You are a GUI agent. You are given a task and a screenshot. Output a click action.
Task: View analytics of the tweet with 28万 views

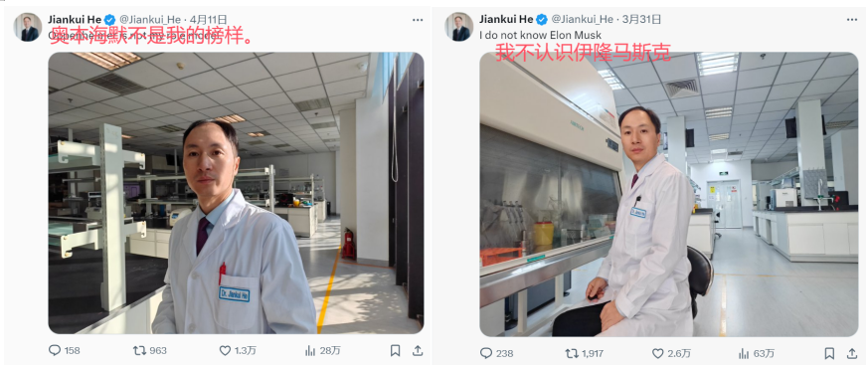pos(323,350)
